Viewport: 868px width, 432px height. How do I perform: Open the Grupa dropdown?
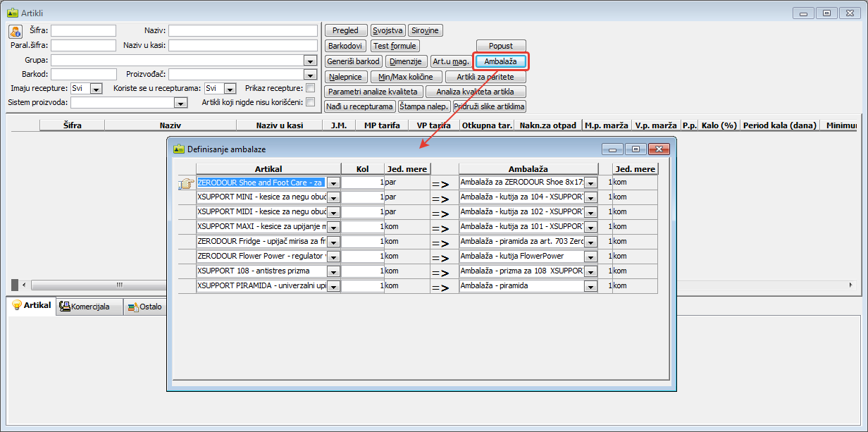pyautogui.click(x=309, y=61)
